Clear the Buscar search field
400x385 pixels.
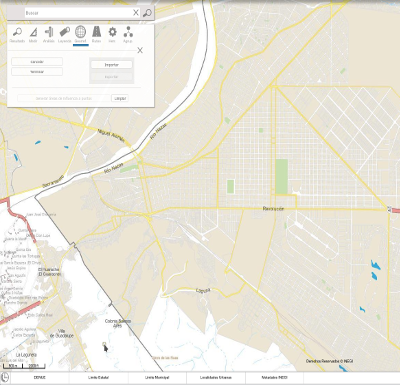click(136, 13)
